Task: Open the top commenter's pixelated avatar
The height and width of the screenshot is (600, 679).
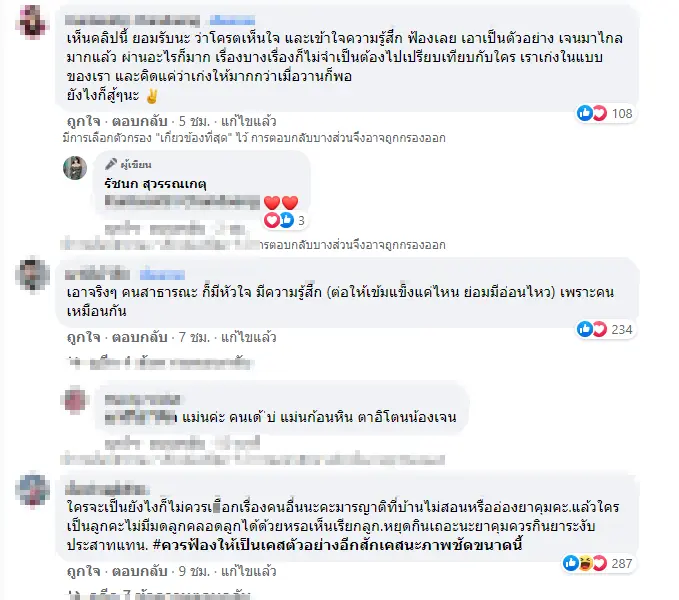Action: pos(32,22)
